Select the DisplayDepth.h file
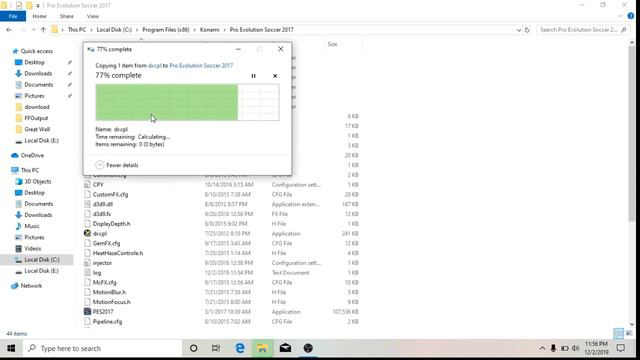The image size is (640, 360). (111, 224)
